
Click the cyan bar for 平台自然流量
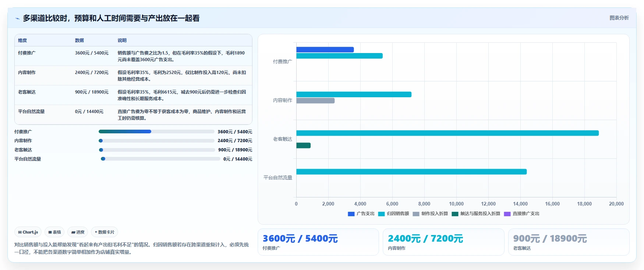(411, 172)
